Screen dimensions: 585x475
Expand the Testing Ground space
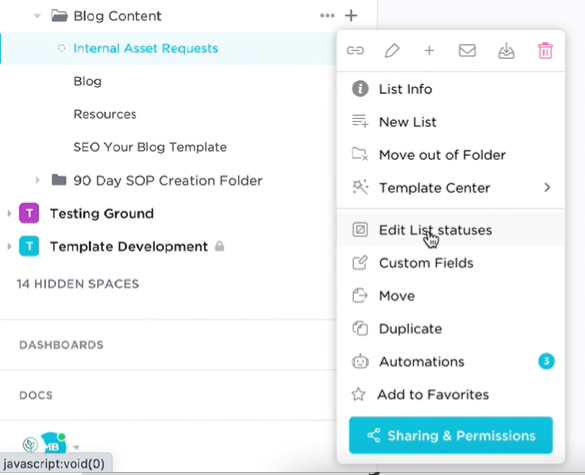9,214
